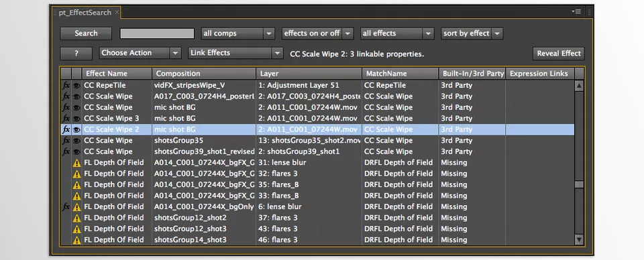Screen dimensions: 644x260
Task: Open the 'effects on or off' dropdown
Action: [317, 34]
